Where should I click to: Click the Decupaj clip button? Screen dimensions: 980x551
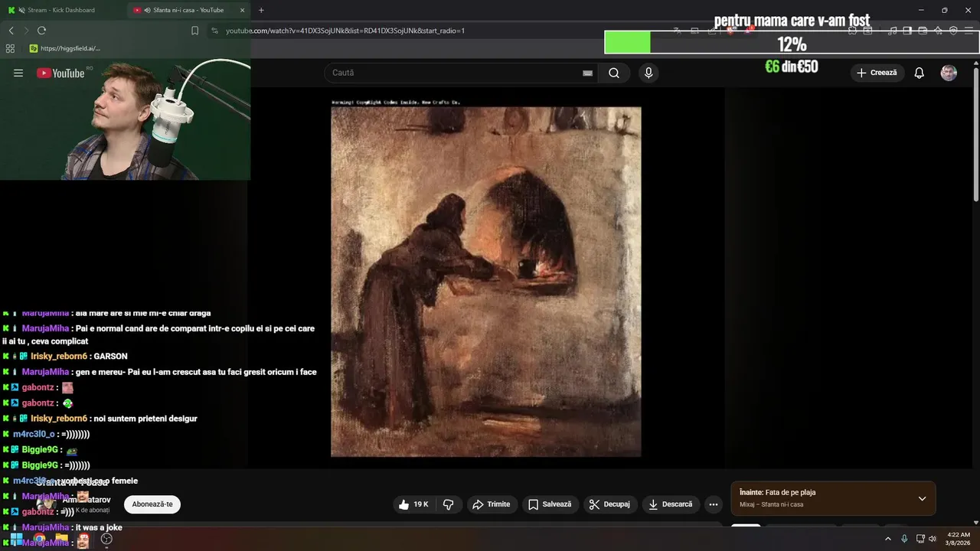coord(609,504)
